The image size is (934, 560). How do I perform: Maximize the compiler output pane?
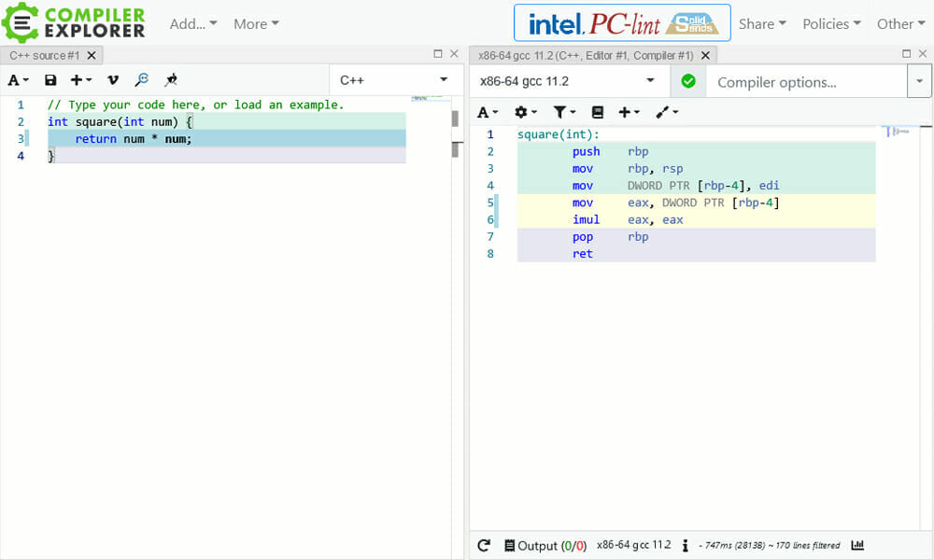tap(906, 55)
